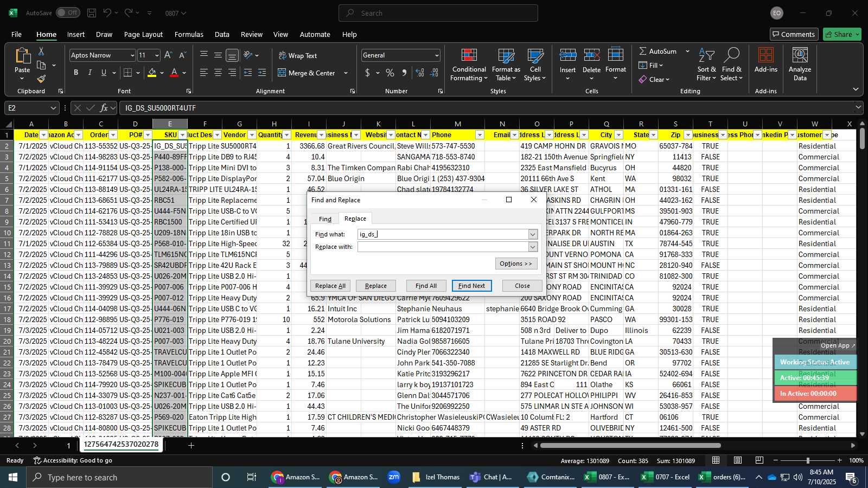Image resolution: width=868 pixels, height=488 pixels.
Task: Toggle Wrap Text
Action: [x=297, y=55]
